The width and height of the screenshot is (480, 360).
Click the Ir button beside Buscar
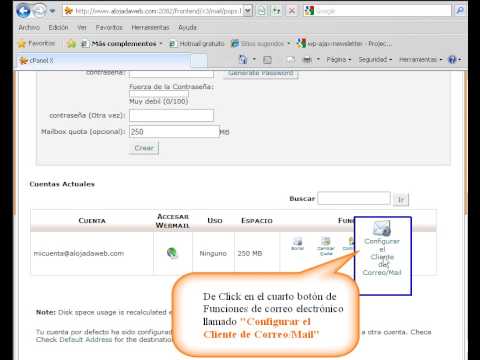tap(401, 199)
